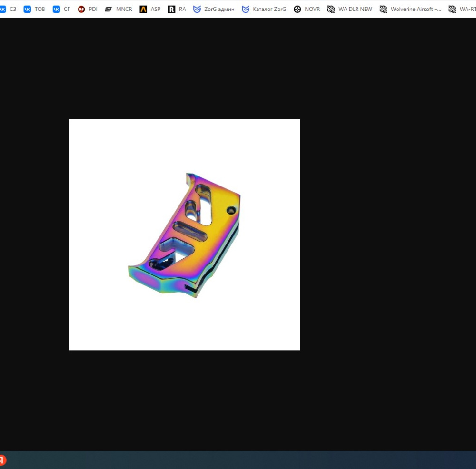Open the ZorG админ bookmark
The image size is (476, 469).
[x=214, y=9]
